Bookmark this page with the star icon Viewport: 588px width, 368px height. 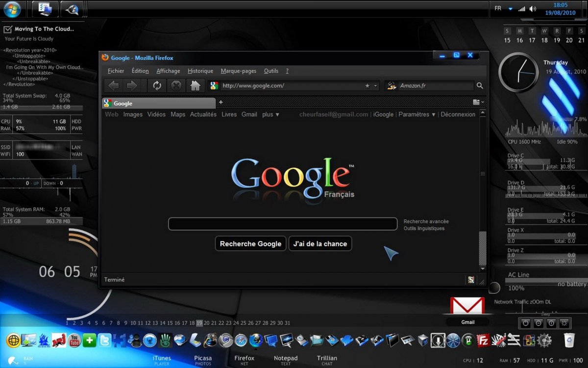point(367,86)
